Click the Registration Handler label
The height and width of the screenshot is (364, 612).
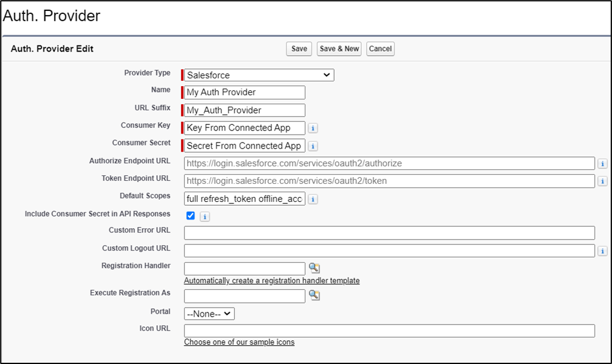(136, 266)
